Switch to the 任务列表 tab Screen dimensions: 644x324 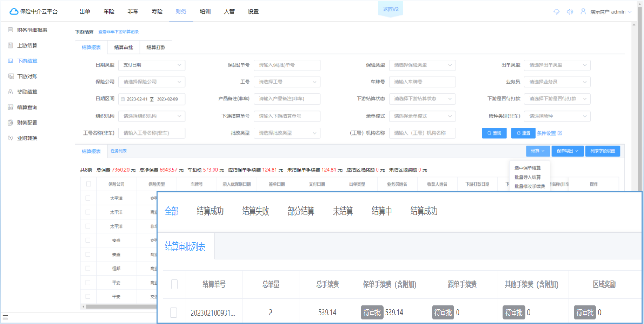119,151
